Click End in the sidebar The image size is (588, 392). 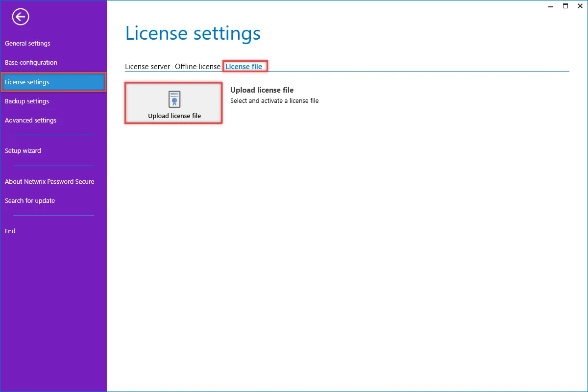pyautogui.click(x=10, y=231)
